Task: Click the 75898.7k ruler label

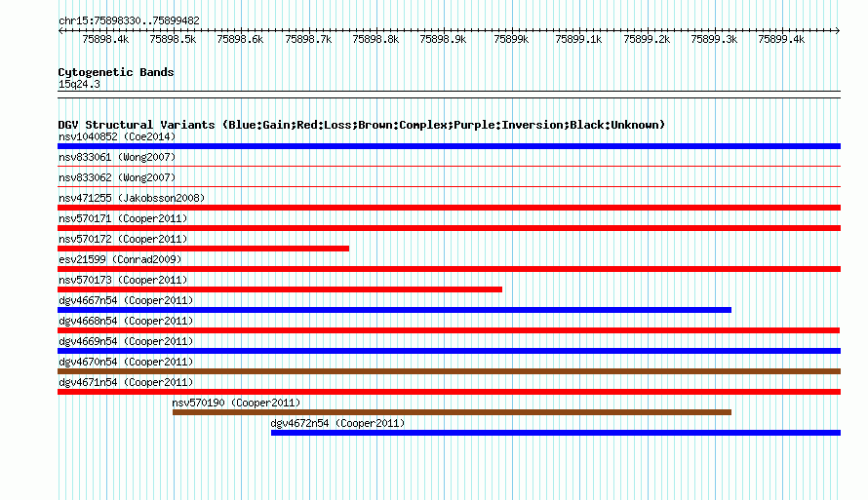Action: point(308,39)
